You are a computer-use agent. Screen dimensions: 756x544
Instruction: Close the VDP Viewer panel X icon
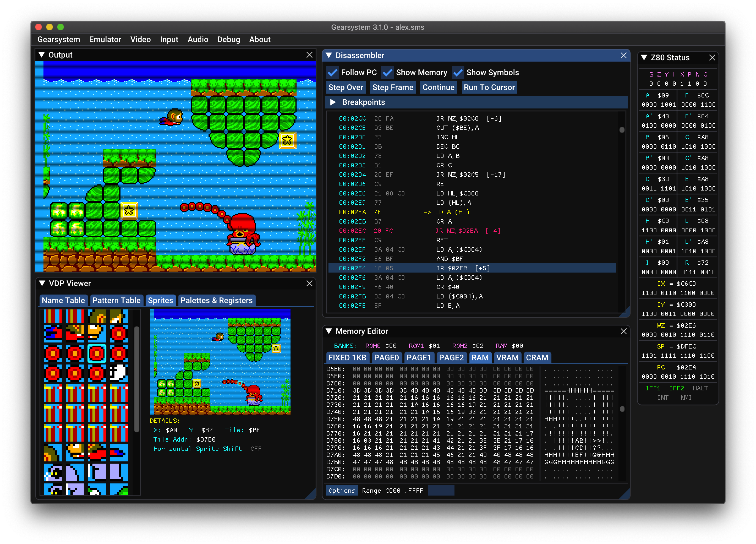(x=309, y=283)
